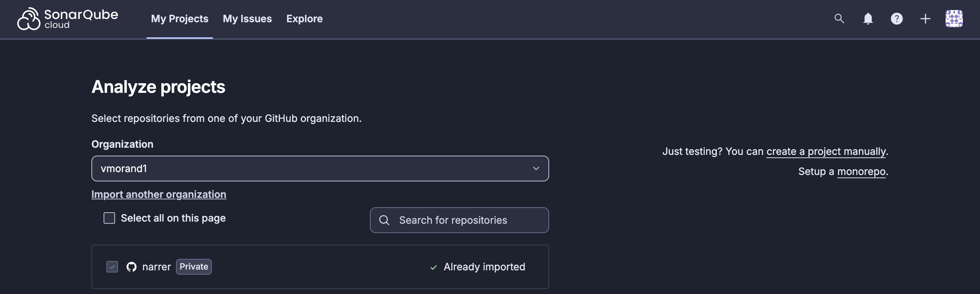Click the SonarQube cloud logo
The width and height of the screenshot is (980, 294).
tap(68, 19)
